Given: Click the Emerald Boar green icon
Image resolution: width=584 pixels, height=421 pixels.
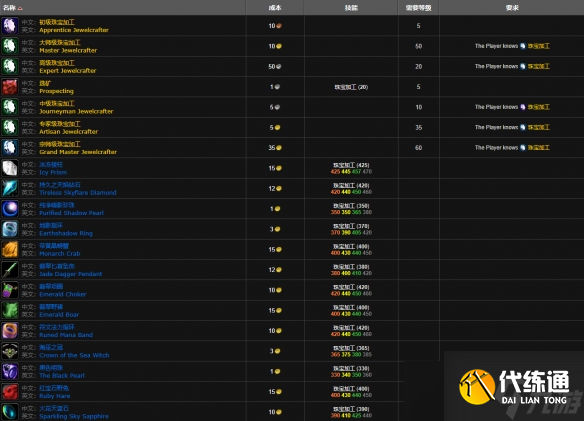Looking at the screenshot, I should click(10, 310).
